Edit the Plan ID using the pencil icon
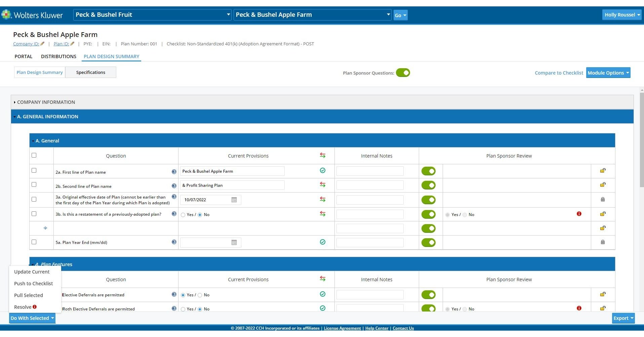 pos(72,43)
